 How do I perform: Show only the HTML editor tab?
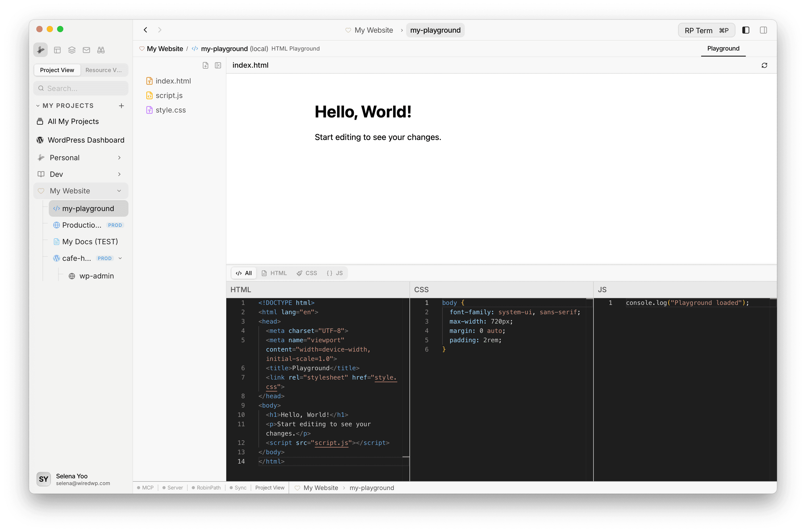point(274,273)
